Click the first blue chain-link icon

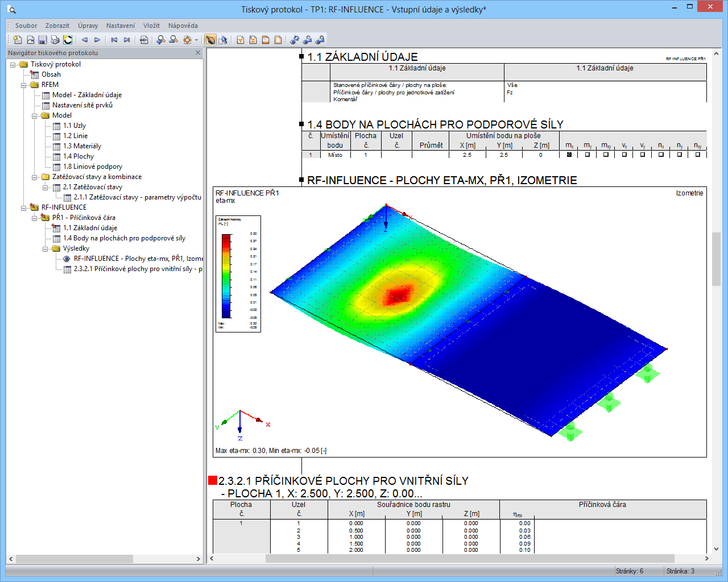[x=295, y=40]
